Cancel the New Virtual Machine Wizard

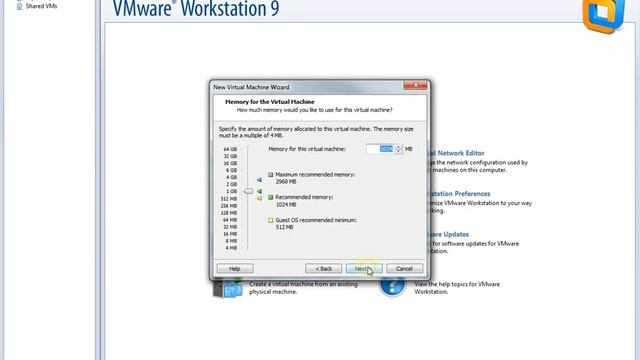(x=404, y=269)
